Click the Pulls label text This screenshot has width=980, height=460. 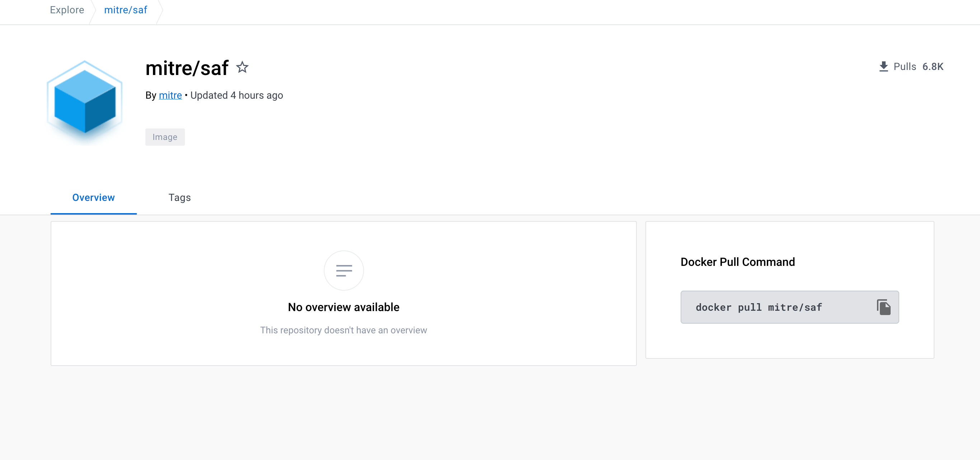tap(904, 66)
